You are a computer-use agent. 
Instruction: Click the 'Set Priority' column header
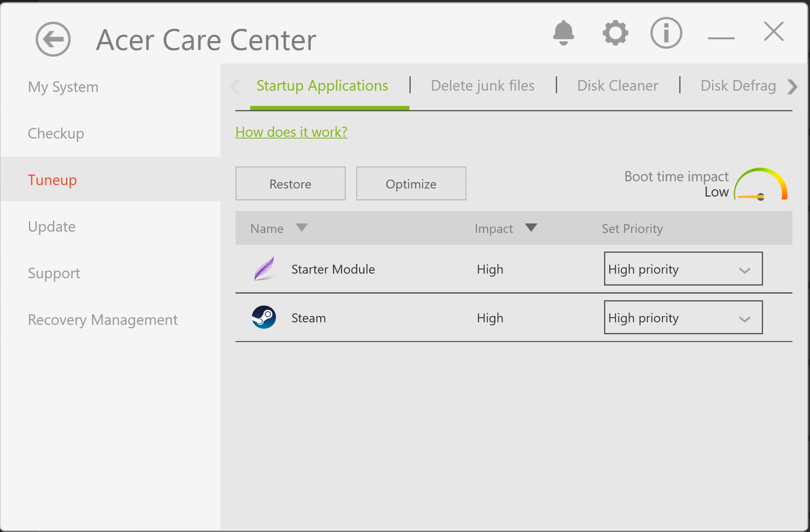point(632,229)
